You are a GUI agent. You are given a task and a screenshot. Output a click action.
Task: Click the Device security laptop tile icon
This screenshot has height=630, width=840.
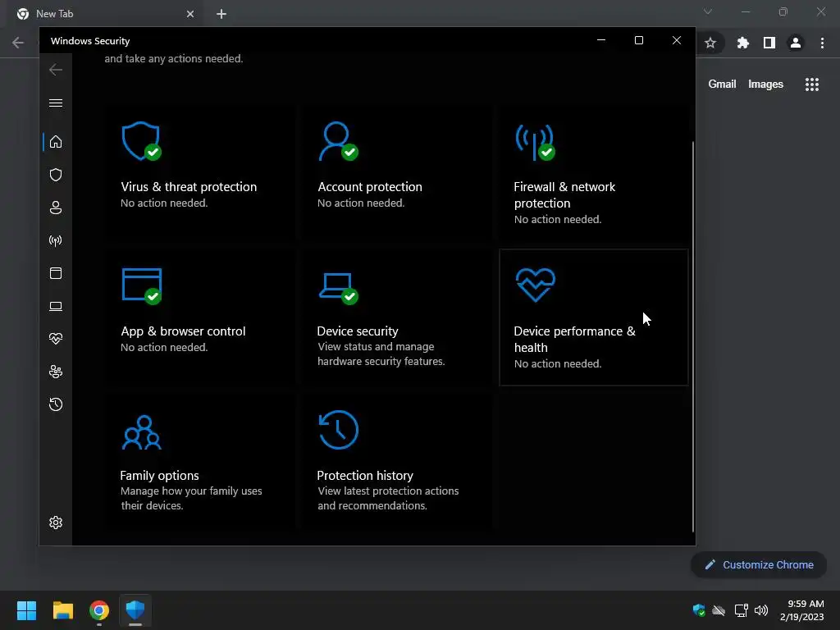pos(338,288)
